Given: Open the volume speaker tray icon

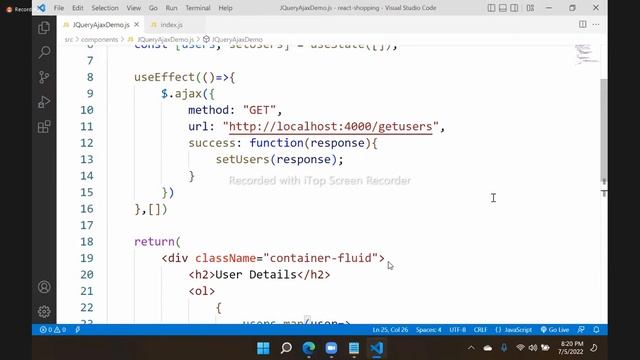Looking at the screenshot, I should tap(533, 348).
